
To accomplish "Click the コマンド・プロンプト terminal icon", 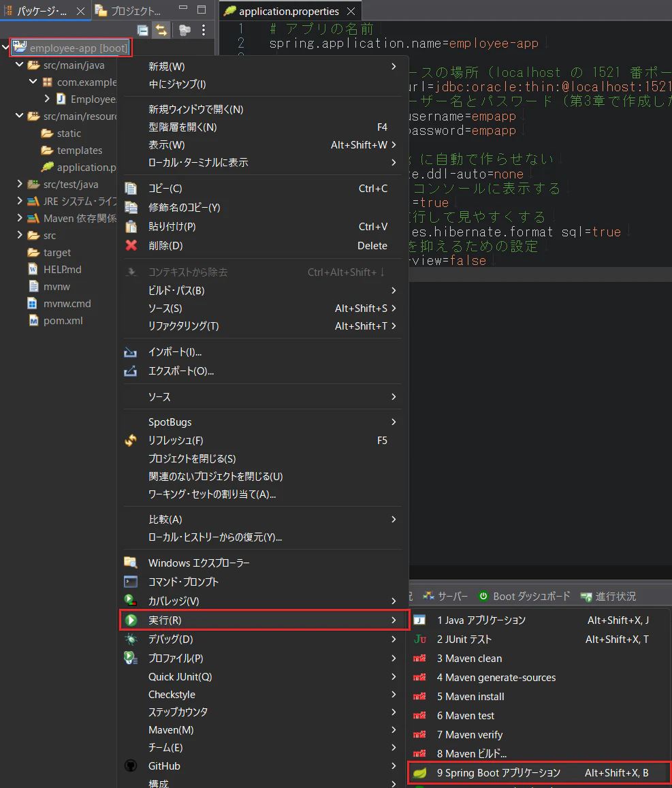I will point(131,582).
